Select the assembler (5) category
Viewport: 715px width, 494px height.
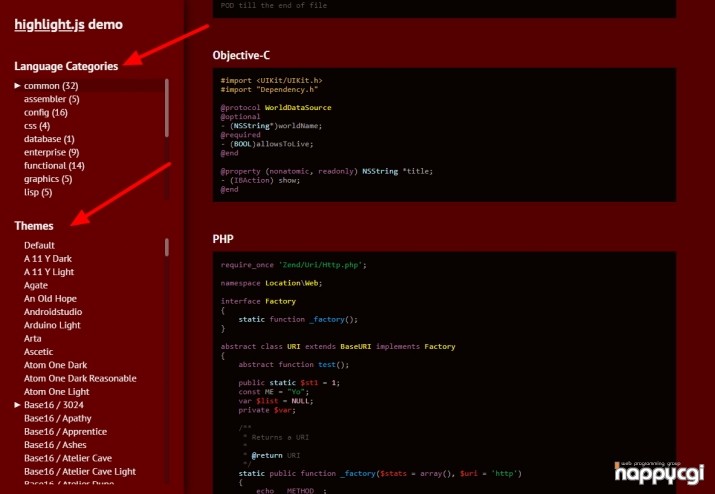[x=52, y=99]
